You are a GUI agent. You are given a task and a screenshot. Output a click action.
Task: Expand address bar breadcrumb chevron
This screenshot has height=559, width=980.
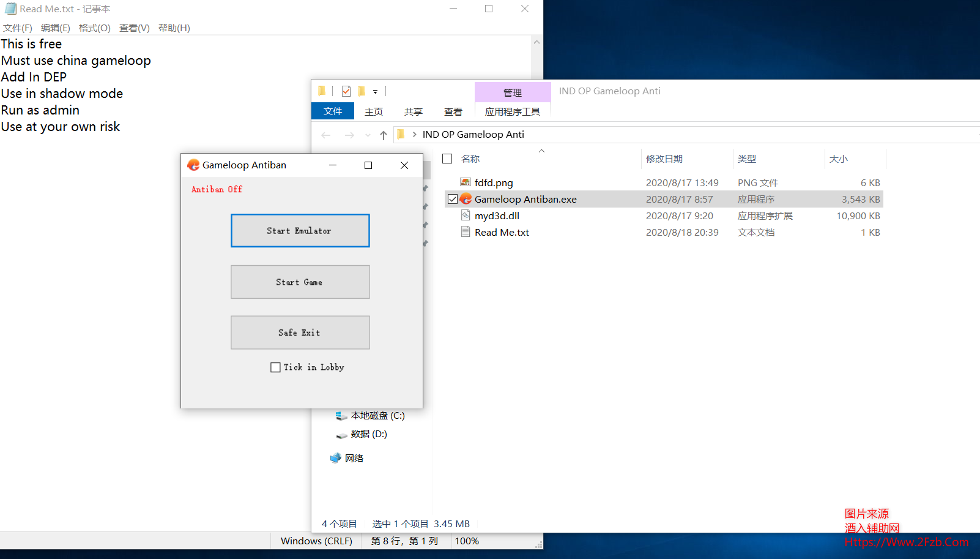(x=415, y=134)
